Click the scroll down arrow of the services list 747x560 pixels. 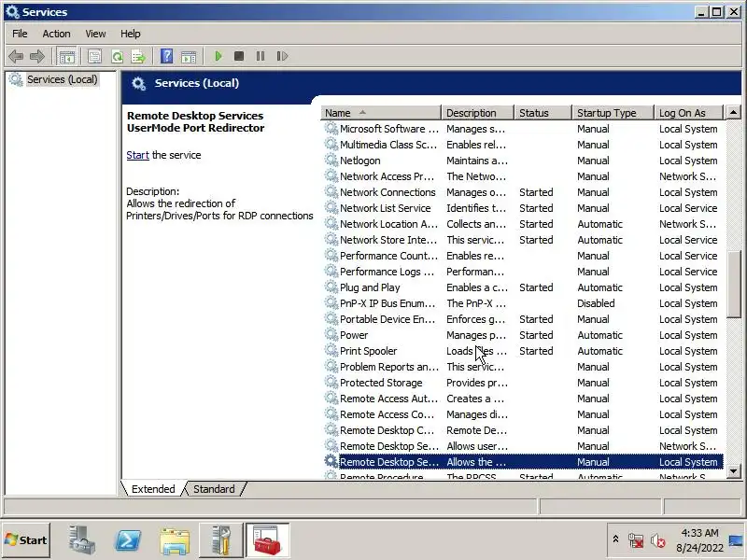click(x=733, y=471)
